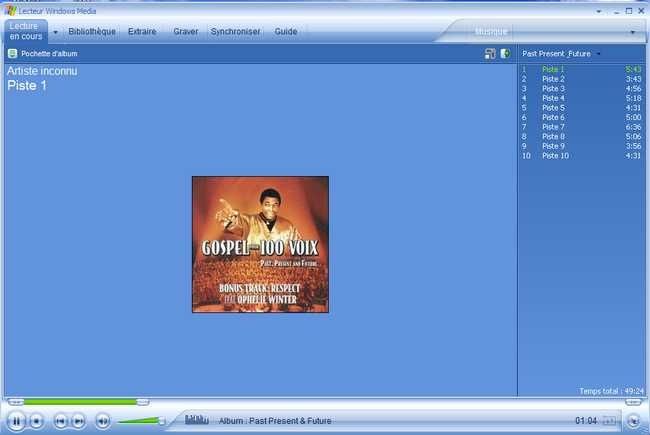Skip to the previous track
The width and height of the screenshot is (650, 435).
(61, 421)
